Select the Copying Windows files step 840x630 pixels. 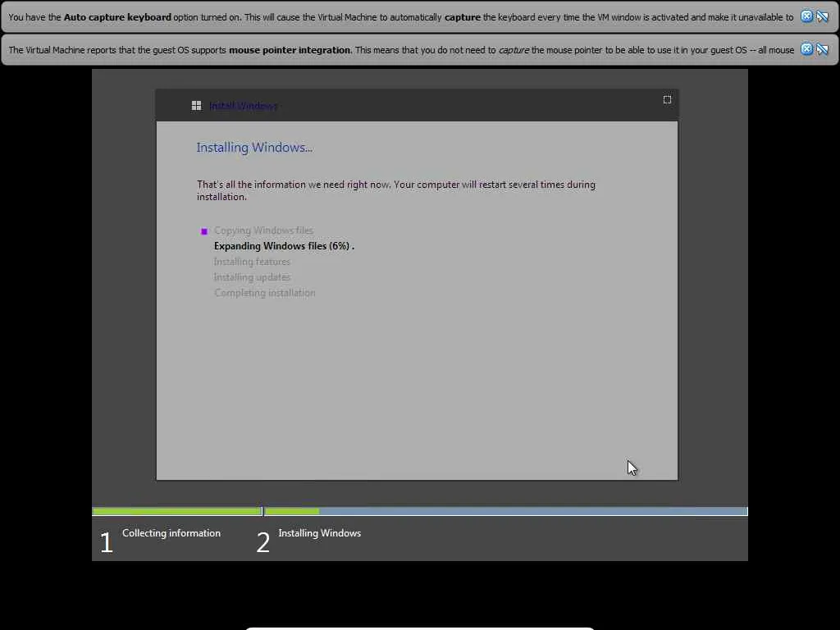[263, 231]
